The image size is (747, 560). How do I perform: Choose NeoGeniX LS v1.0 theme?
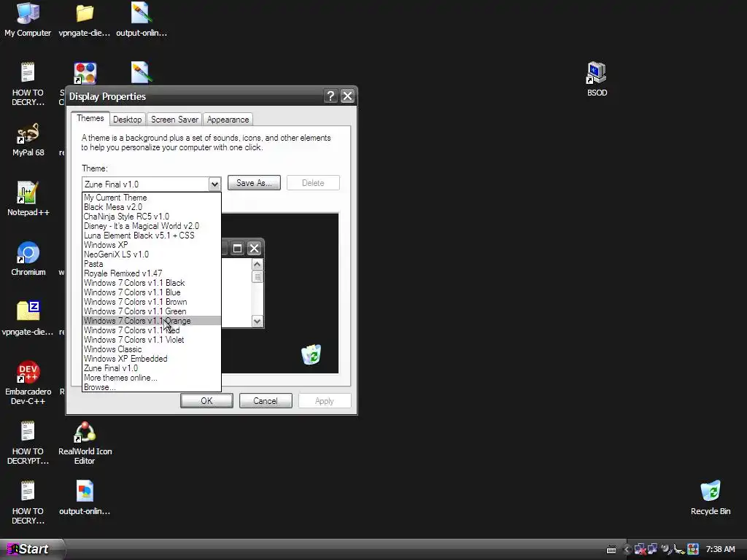click(x=152, y=254)
